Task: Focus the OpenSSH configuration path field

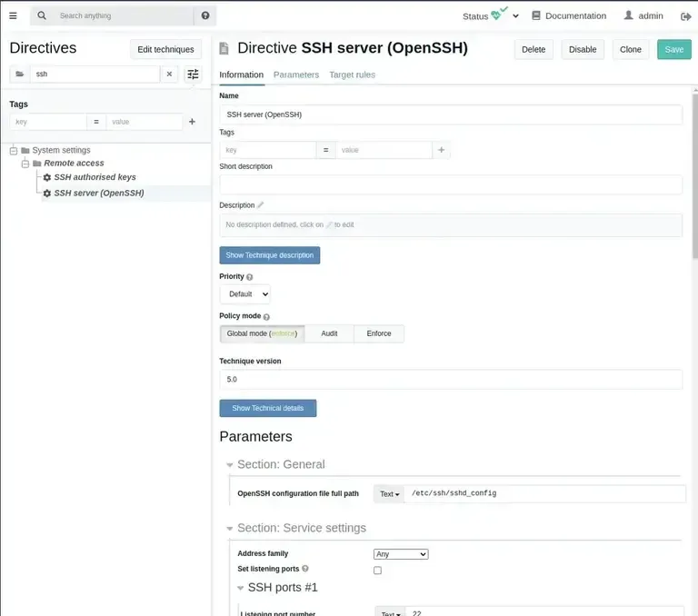Action: (545, 494)
